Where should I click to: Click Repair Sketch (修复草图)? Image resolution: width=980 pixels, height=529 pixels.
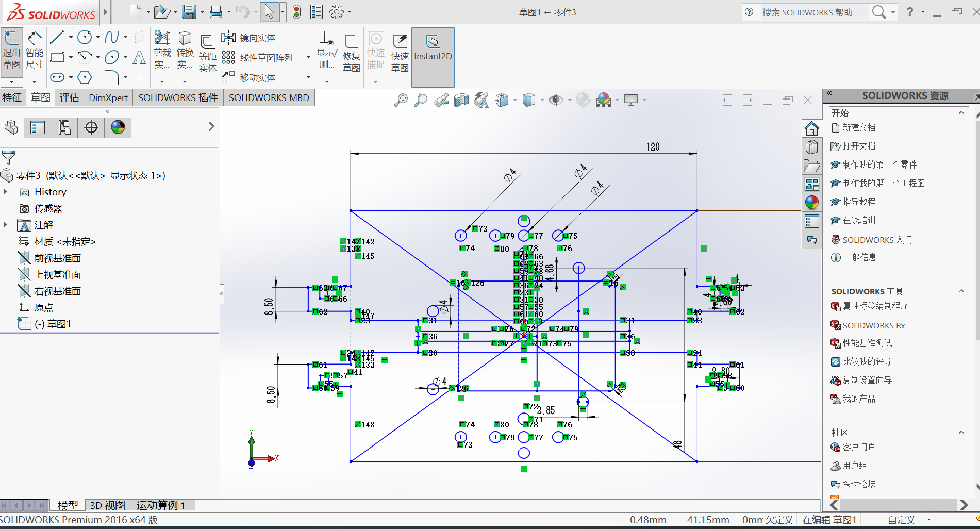[351, 53]
